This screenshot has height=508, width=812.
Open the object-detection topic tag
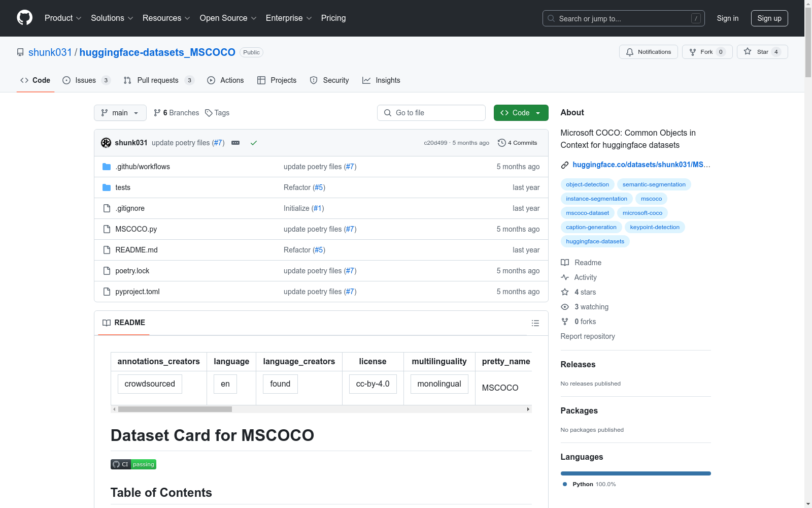[x=587, y=184]
